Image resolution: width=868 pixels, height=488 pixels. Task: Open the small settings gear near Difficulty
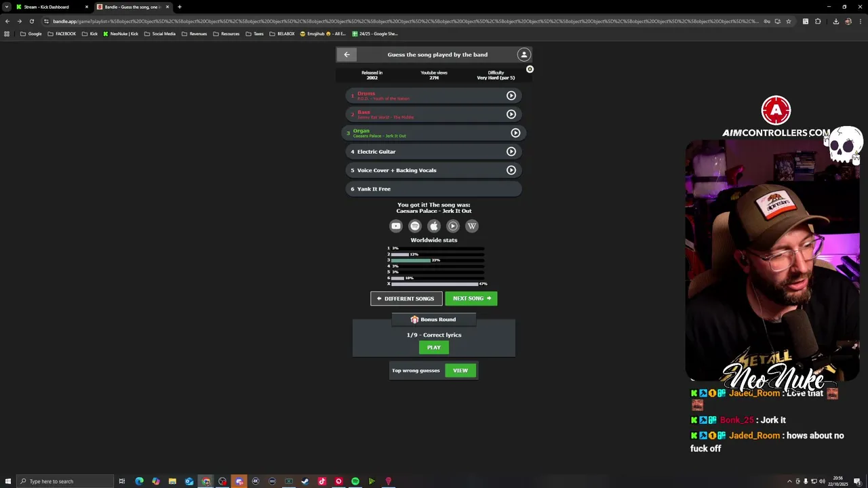530,69
